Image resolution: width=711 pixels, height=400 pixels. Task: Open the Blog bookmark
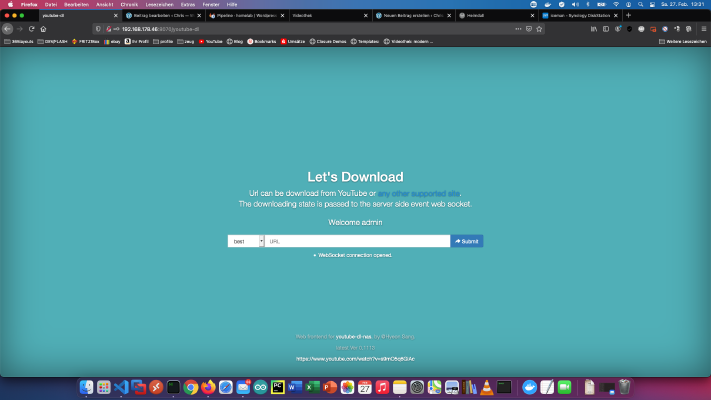coord(235,42)
